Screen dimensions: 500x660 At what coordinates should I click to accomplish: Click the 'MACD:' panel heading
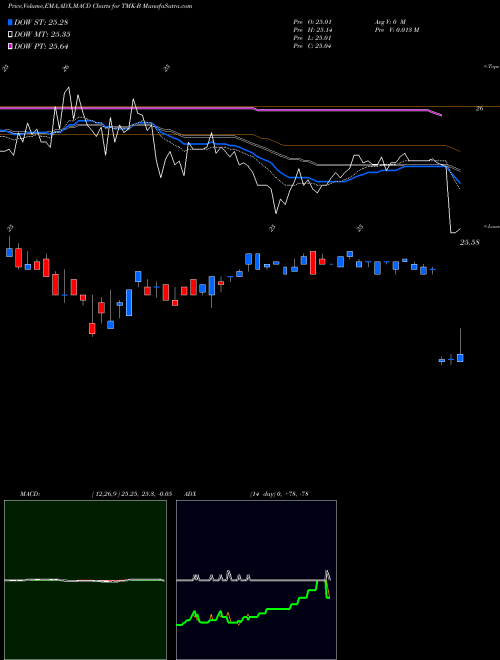[x=29, y=494]
